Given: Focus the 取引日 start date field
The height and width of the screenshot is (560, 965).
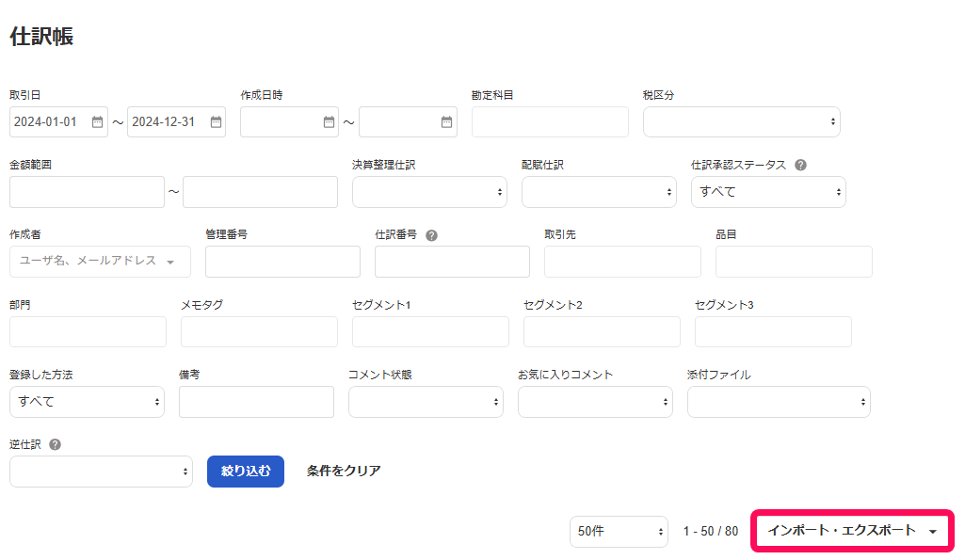Looking at the screenshot, I should coord(58,121).
